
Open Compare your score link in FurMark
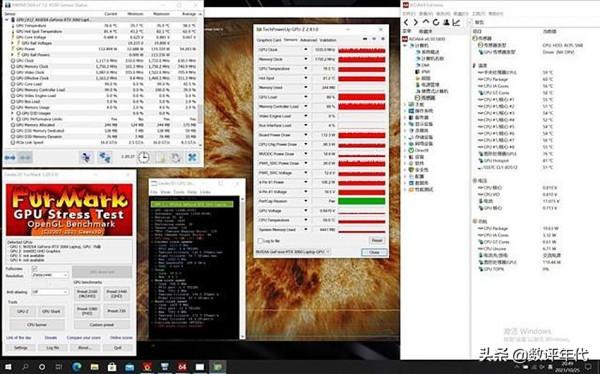pos(84,338)
